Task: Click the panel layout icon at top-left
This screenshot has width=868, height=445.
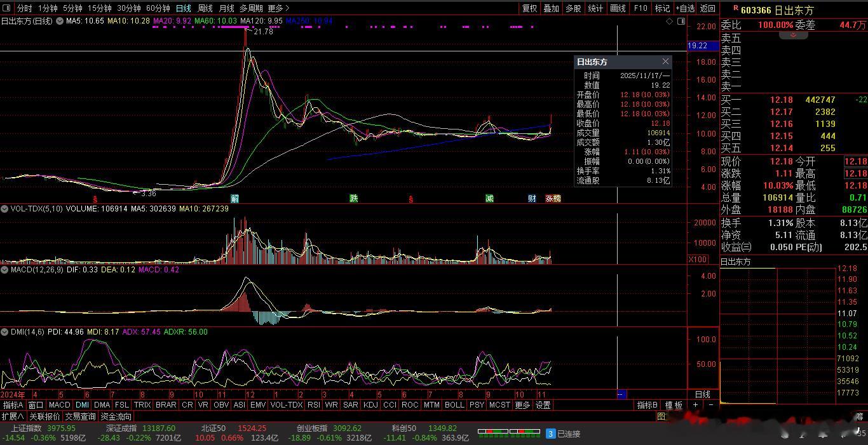Action: [x=7, y=8]
